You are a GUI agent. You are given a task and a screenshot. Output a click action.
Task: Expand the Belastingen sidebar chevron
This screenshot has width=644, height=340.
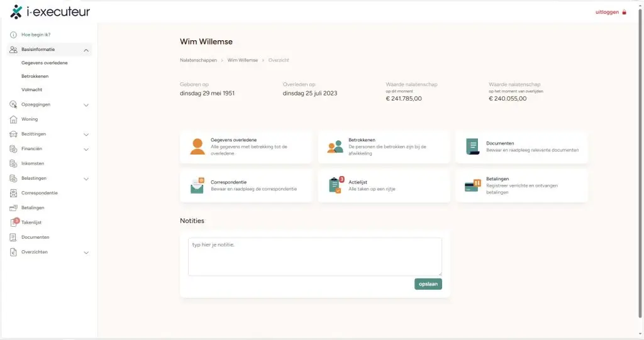[86, 178]
